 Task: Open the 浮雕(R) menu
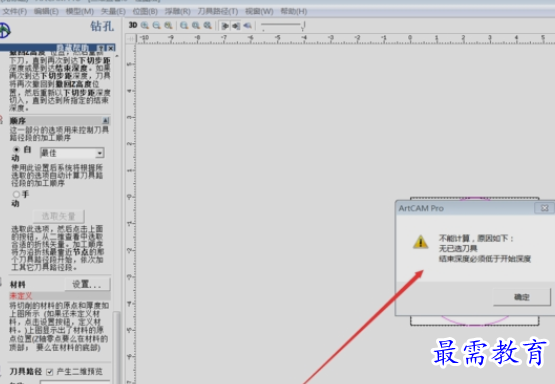pyautogui.click(x=178, y=11)
